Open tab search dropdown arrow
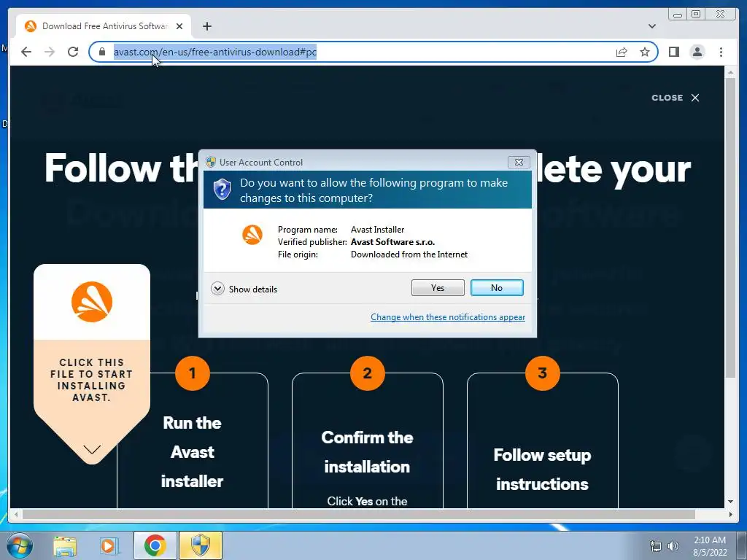 click(x=652, y=26)
